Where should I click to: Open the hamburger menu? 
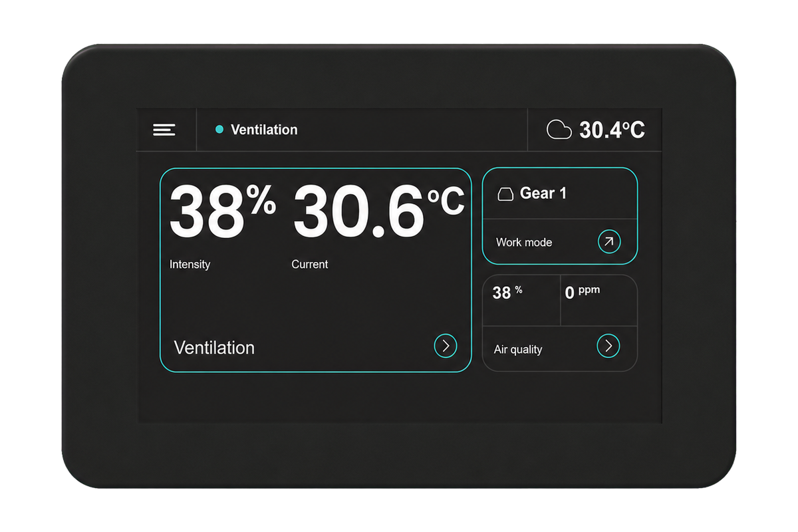[164, 130]
